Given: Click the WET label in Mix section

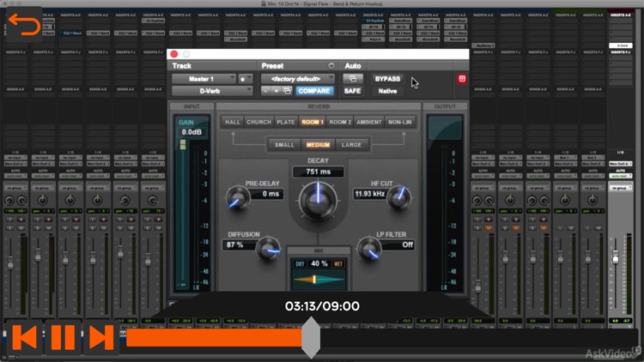Looking at the screenshot, I should point(338,264).
